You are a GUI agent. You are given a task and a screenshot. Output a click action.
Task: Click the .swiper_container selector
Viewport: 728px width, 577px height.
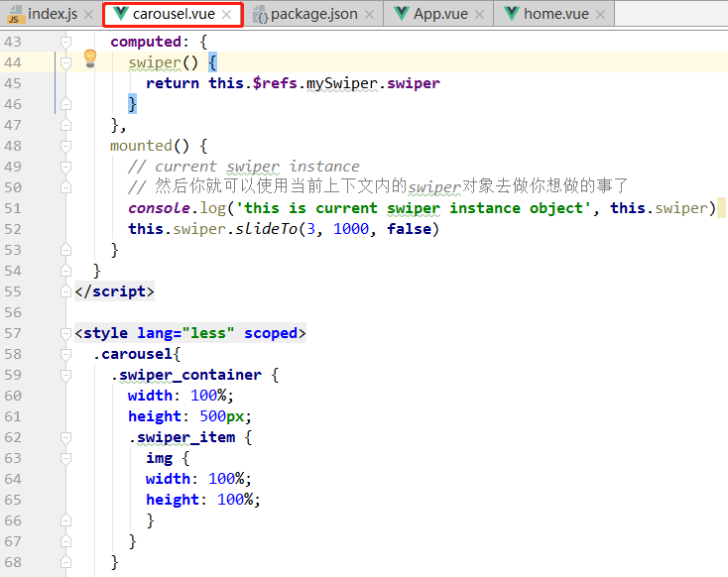185,375
